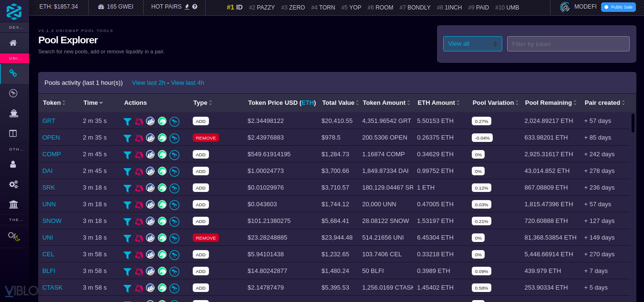644x302 pixels.
Task: Click the + 278 days pair created cell
Action: [599, 171]
